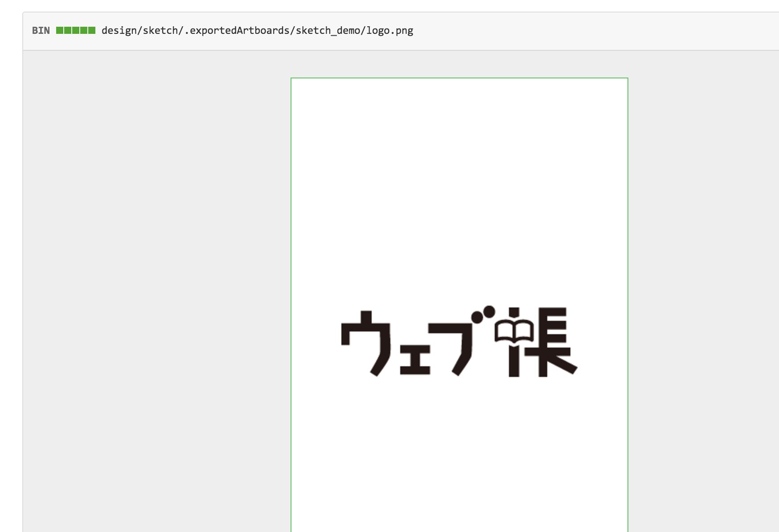The height and width of the screenshot is (532, 779).
Task: Click the logo.png file path
Action: point(257,31)
